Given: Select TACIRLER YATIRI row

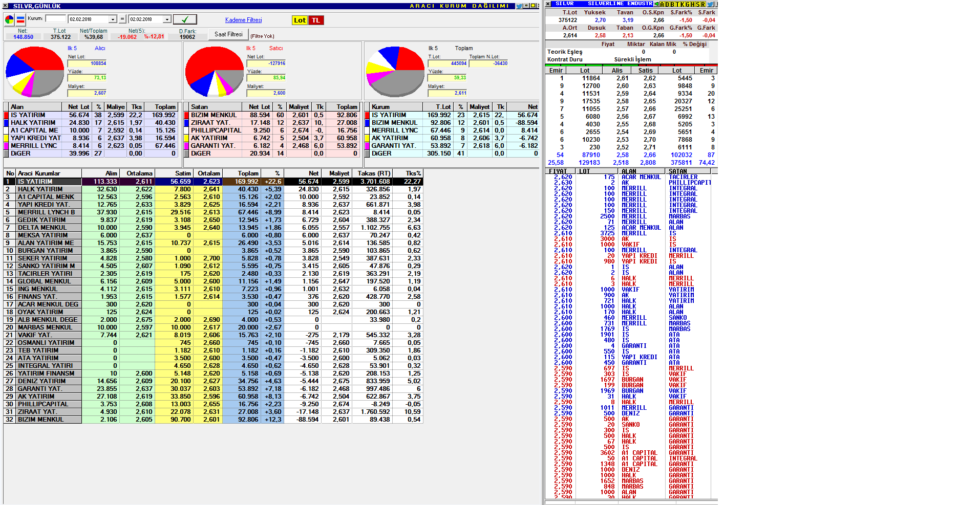Looking at the screenshot, I should click(214, 274).
